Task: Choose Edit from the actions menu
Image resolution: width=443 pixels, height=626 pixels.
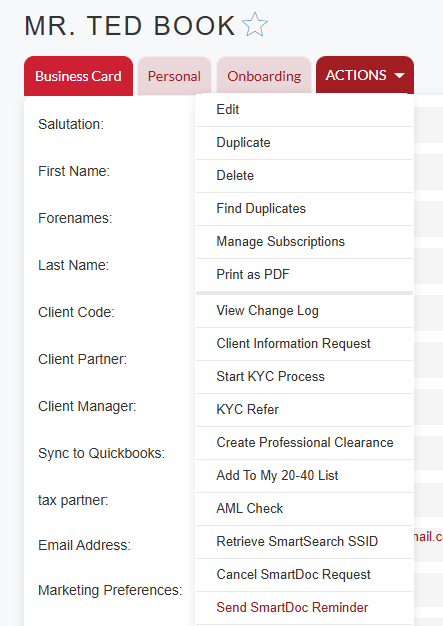Action: click(304, 110)
